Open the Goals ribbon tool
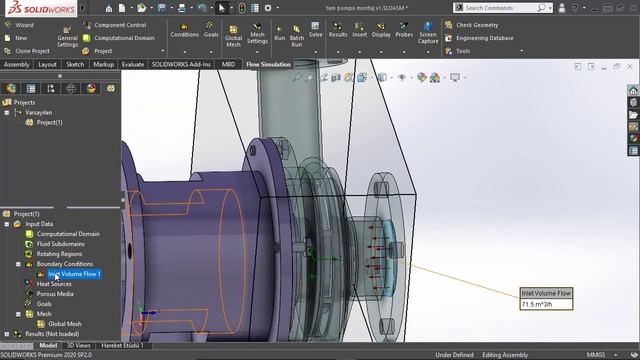 tap(211, 30)
